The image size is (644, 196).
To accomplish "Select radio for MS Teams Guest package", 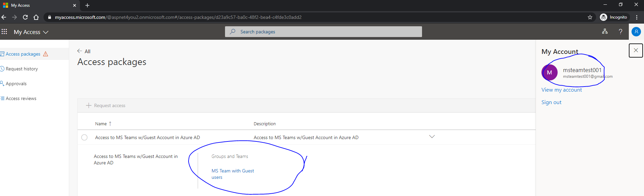I will tap(84, 137).
